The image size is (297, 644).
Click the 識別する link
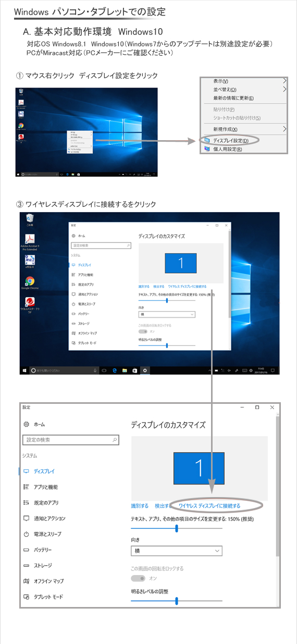140,506
